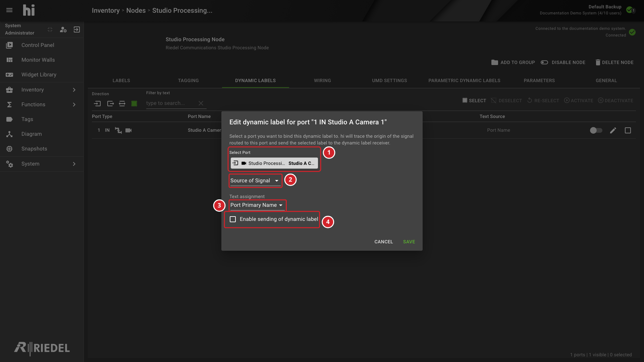Click the collapse view icon beside System Administrator
The width and height of the screenshot is (644, 362).
[x=50, y=29]
